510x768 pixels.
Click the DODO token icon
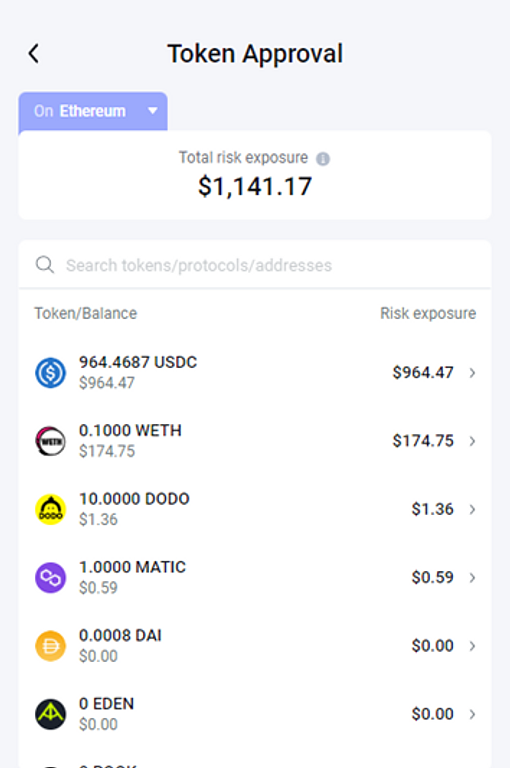tap(50, 509)
